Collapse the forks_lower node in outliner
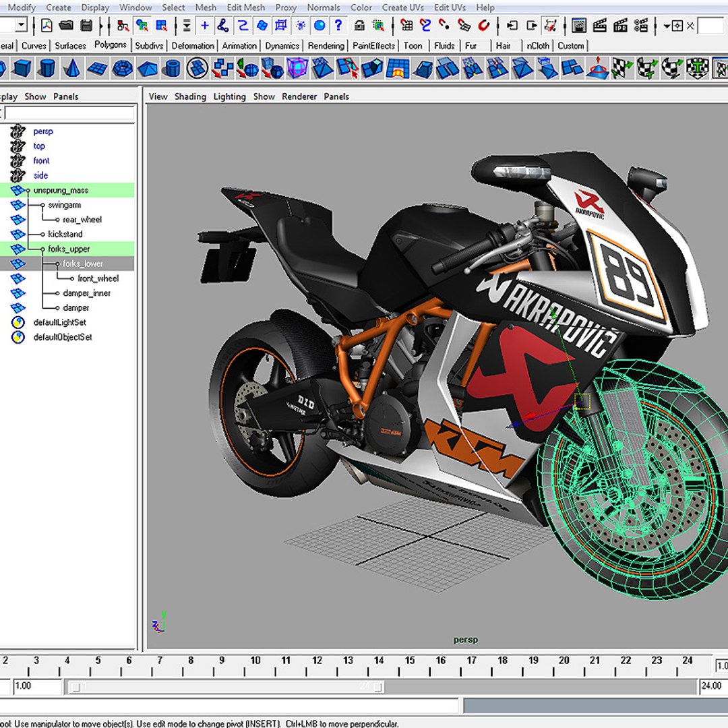Viewport: 728px width, 728px height. coord(57,264)
